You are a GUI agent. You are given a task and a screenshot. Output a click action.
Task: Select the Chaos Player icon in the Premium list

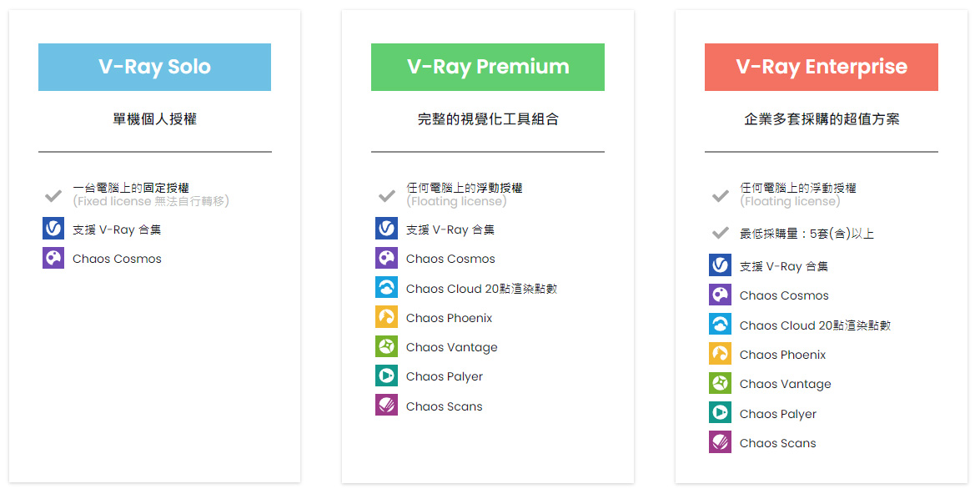[x=386, y=376]
